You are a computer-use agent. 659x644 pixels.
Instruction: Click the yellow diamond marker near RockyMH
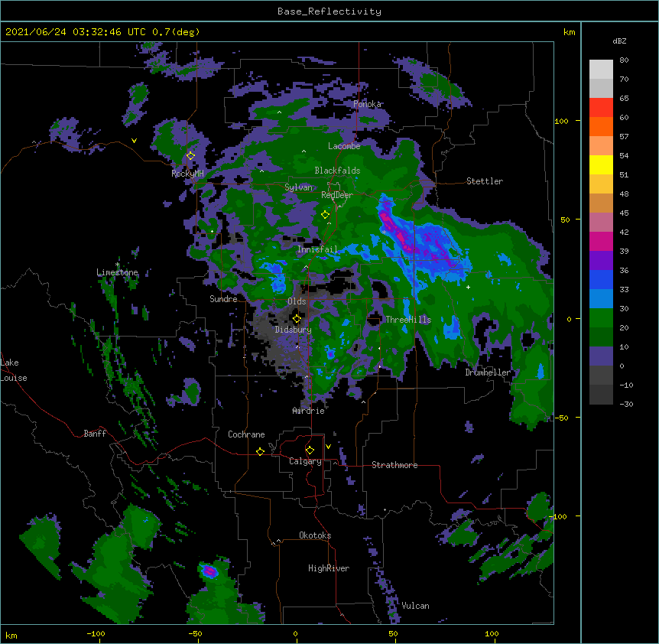point(191,156)
